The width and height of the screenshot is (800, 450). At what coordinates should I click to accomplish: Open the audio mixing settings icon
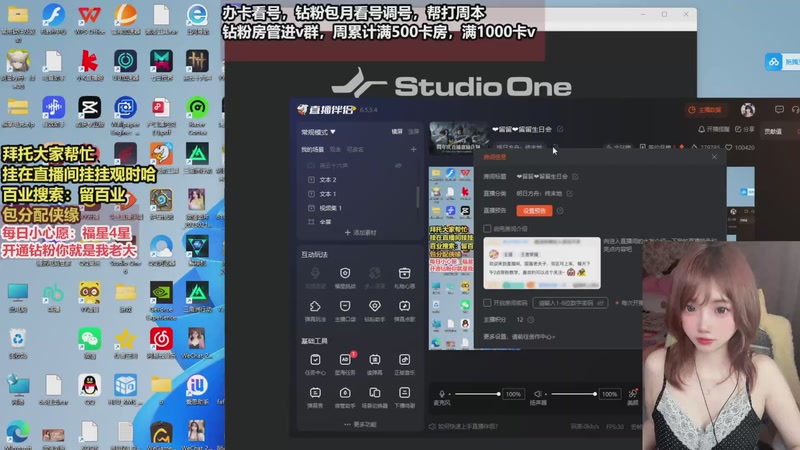point(633,393)
